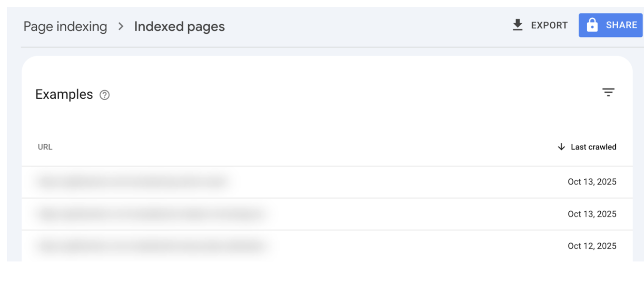Click the Export download icon
Viewport: 644px width, 284px height.
517,25
